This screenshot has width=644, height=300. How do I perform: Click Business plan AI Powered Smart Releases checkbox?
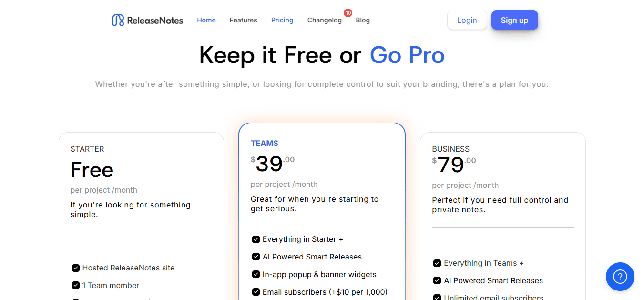click(x=437, y=280)
